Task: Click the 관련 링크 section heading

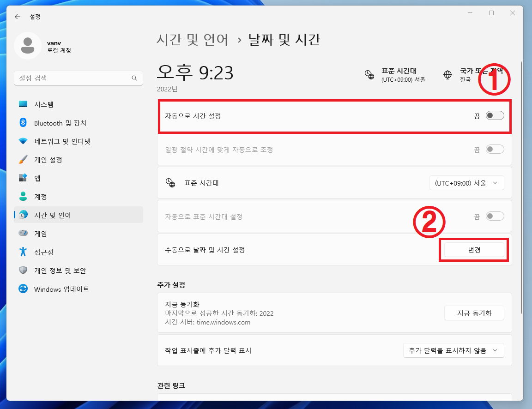Action: coord(171,385)
